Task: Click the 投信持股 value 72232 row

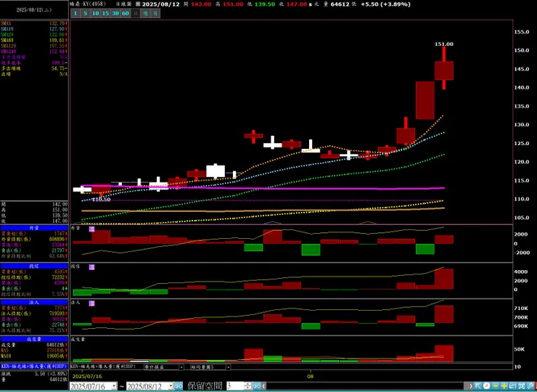Action: [34, 277]
